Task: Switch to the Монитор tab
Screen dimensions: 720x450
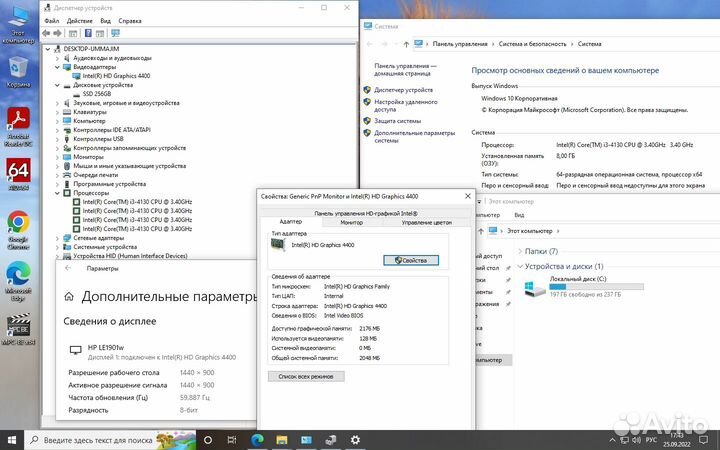Action: [352, 222]
